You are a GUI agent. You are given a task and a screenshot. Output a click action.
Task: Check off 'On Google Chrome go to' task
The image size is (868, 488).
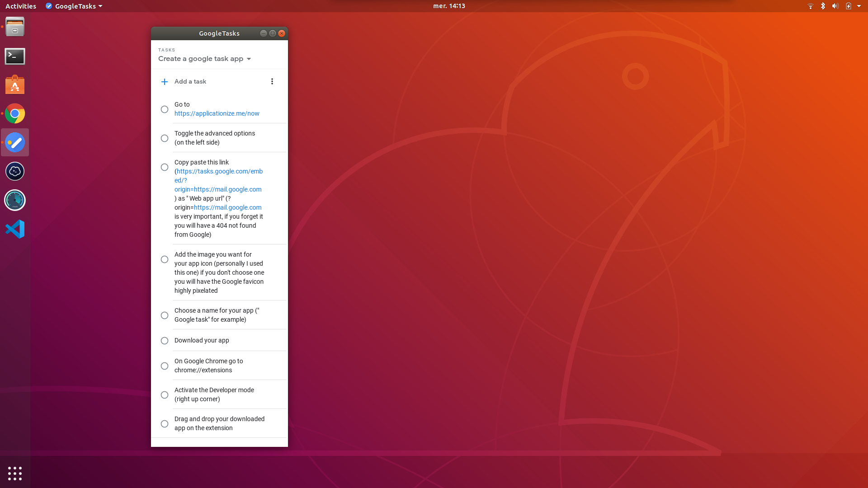[165, 366]
